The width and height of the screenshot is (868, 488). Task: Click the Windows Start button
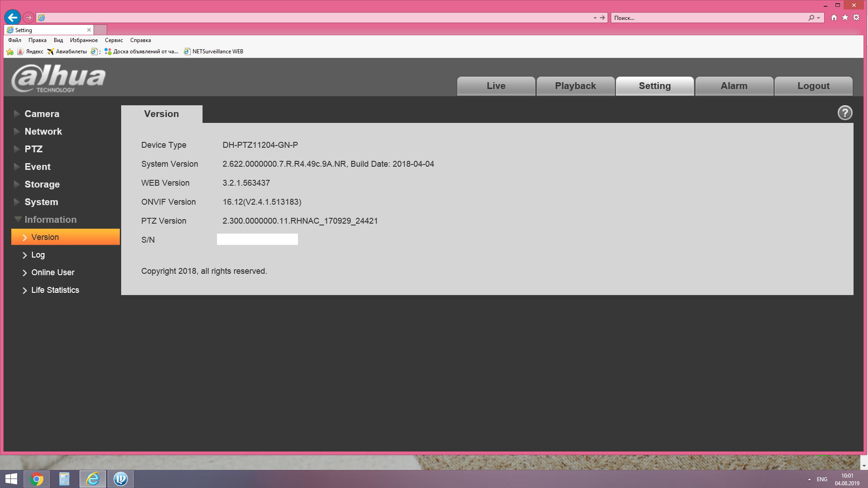[x=11, y=479]
